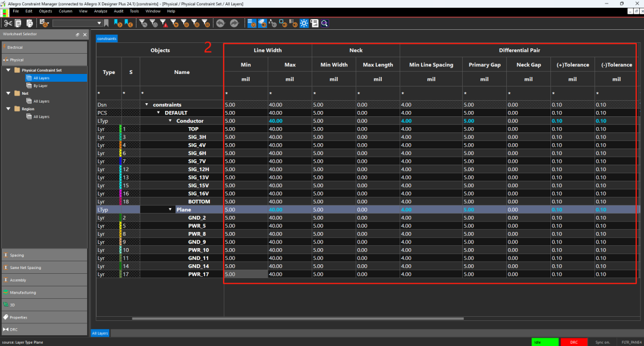This screenshot has width=644, height=346.
Task: Click the last filter funnel icon before undo
Action: [x=206, y=23]
